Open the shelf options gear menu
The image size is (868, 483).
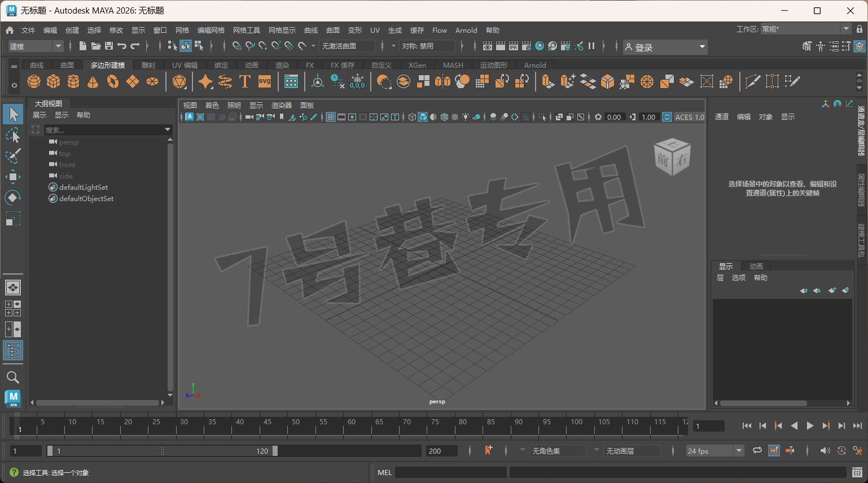14,85
